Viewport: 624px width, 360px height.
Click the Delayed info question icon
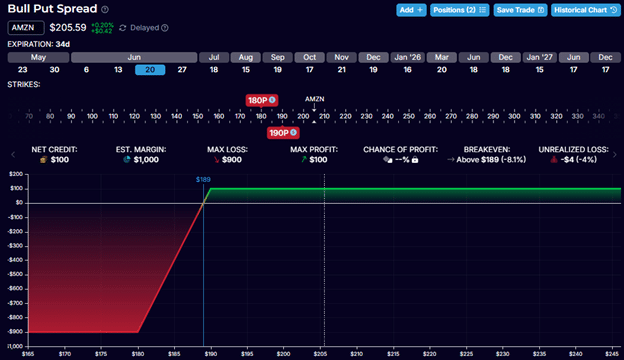[x=165, y=28]
